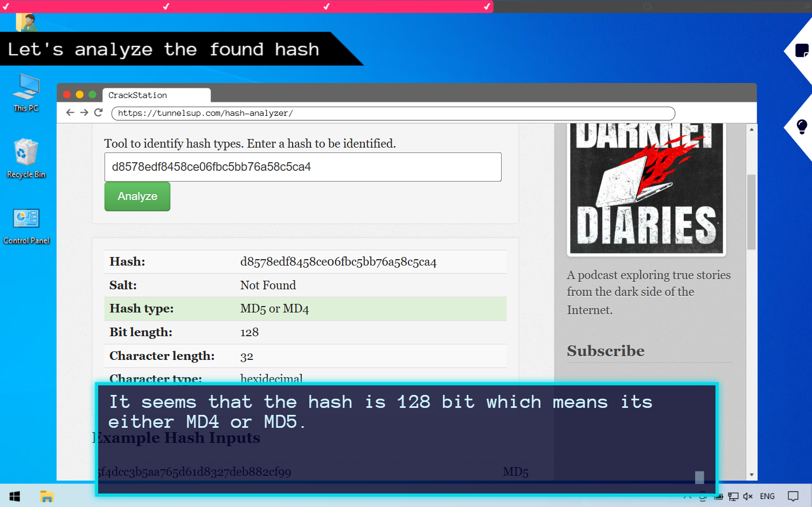812x507 pixels.
Task: Click the Windows Start button
Action: tap(15, 496)
